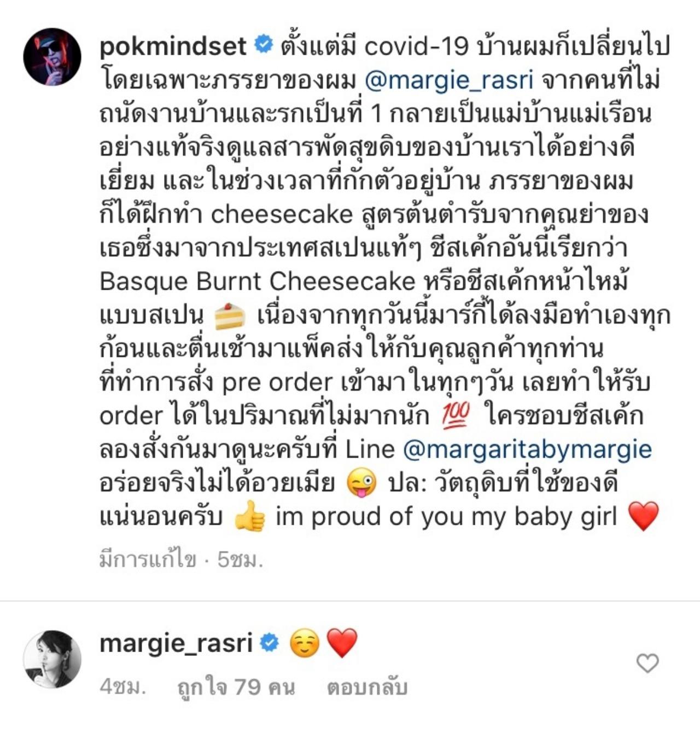This screenshot has height=733, width=700.
Task: Open margie_rasri's profile avatar
Action: click(x=52, y=659)
